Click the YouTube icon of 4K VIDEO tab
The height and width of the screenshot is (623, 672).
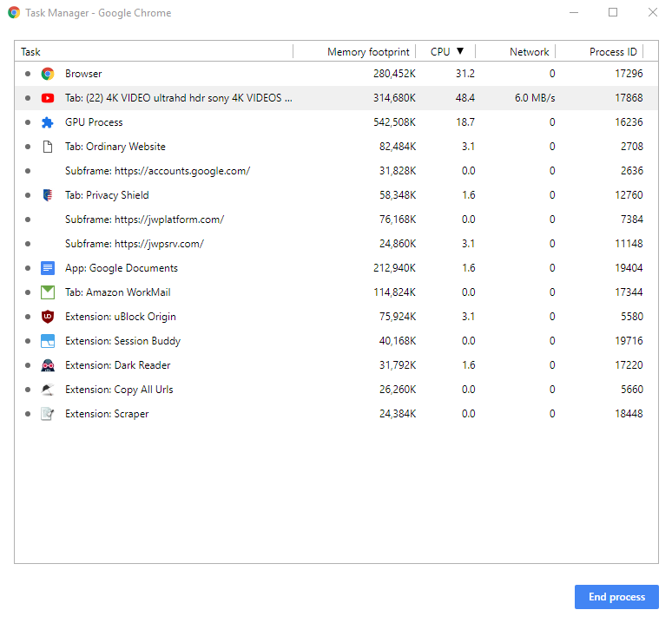pyautogui.click(x=48, y=98)
